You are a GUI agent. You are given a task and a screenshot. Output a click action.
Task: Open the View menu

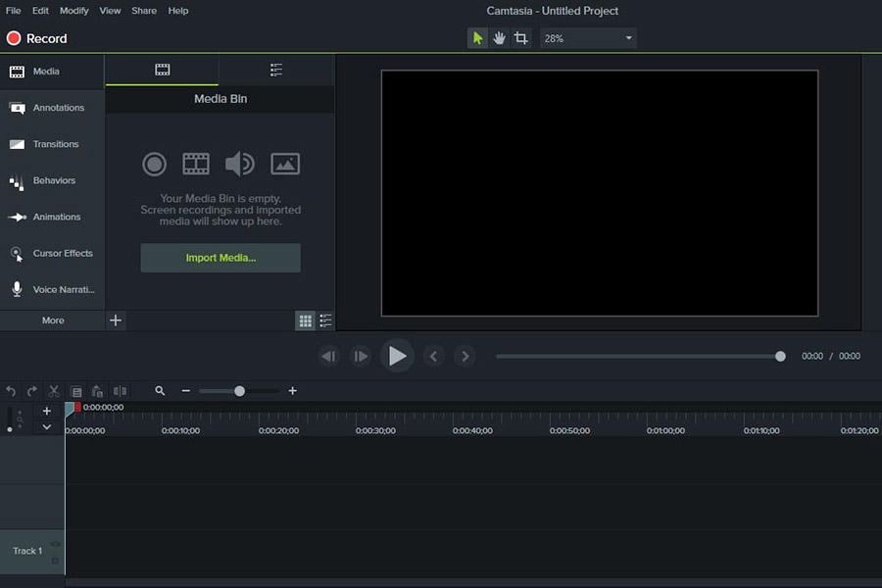point(110,11)
